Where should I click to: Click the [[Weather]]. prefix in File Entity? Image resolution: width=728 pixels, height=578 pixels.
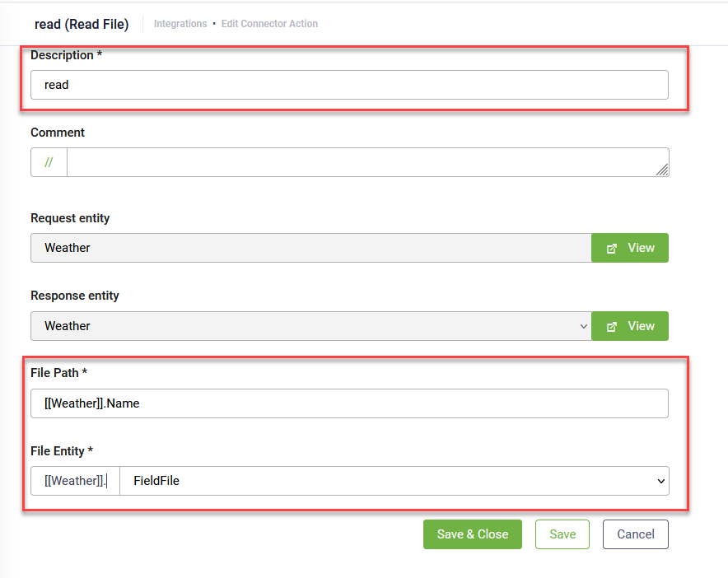point(75,481)
